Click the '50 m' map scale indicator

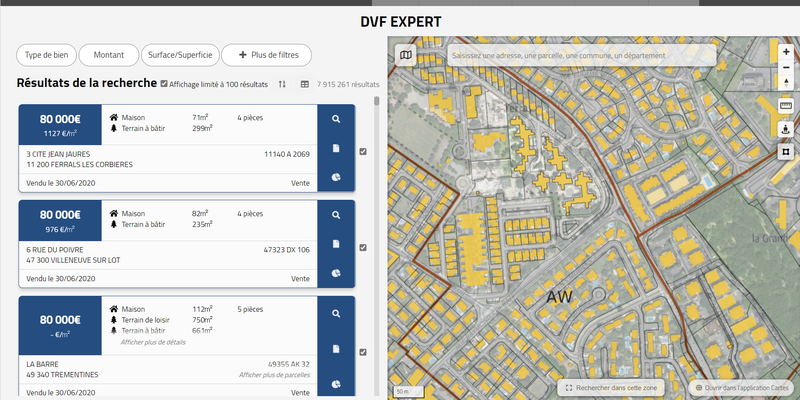click(x=408, y=392)
